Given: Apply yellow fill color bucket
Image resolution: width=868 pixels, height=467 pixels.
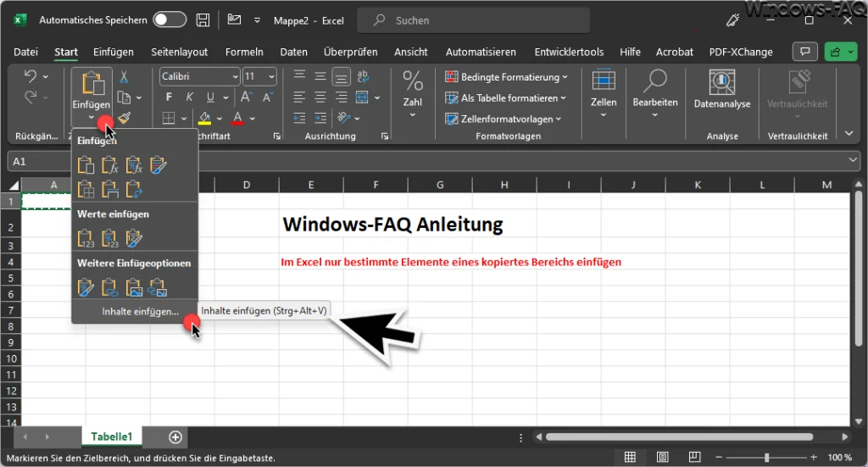Looking at the screenshot, I should click(x=205, y=118).
